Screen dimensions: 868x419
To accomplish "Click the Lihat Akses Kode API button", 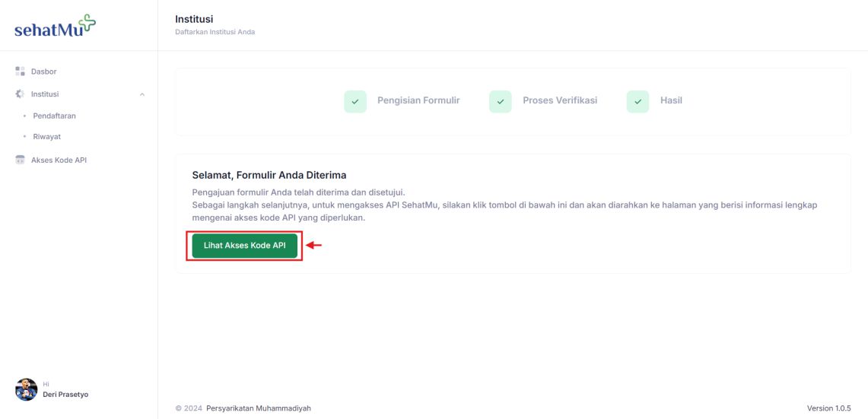I will (245, 246).
